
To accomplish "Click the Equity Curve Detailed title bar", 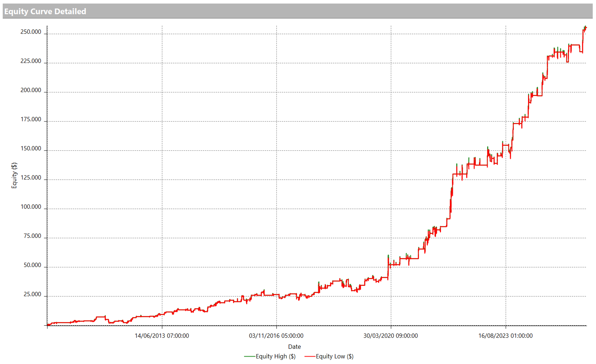I will pos(45,11).
